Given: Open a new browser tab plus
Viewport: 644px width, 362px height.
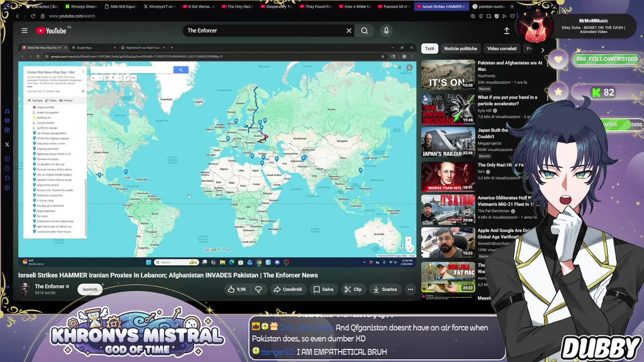Looking at the screenshot, I should click(x=512, y=7).
